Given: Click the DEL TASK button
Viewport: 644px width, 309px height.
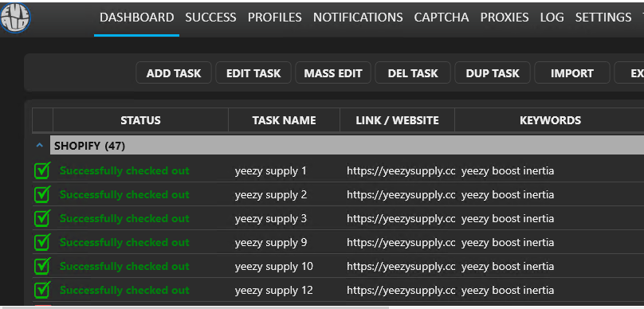Looking at the screenshot, I should [x=413, y=73].
